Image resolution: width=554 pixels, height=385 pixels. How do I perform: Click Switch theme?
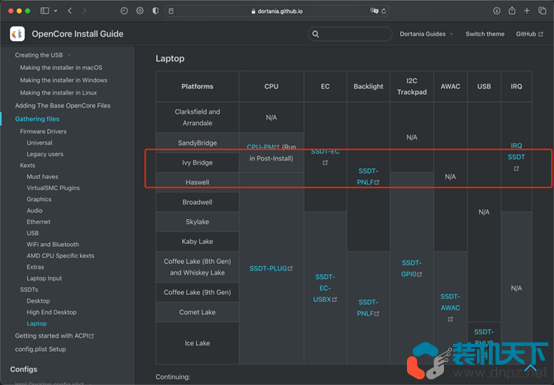(485, 34)
